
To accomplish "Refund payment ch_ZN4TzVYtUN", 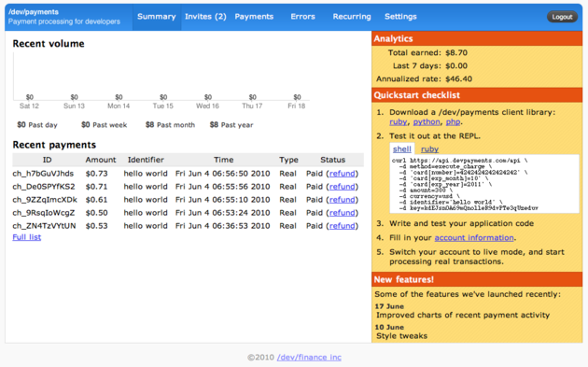I will click(x=342, y=226).
